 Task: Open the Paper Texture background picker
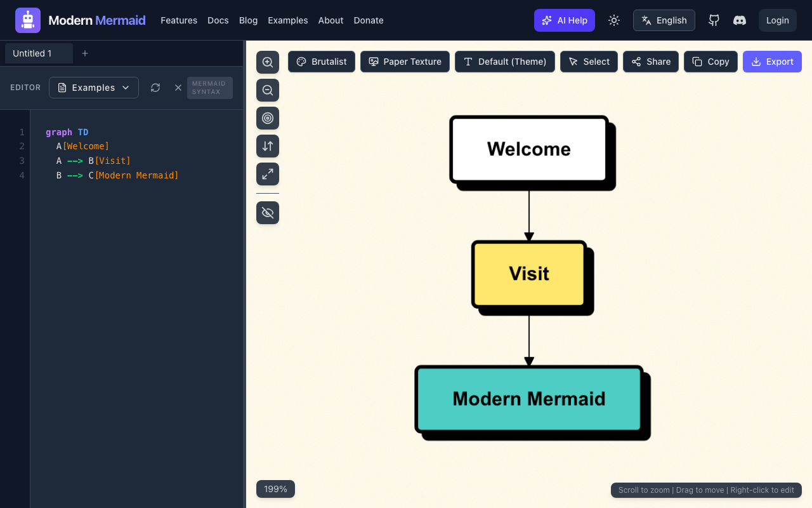click(x=405, y=62)
